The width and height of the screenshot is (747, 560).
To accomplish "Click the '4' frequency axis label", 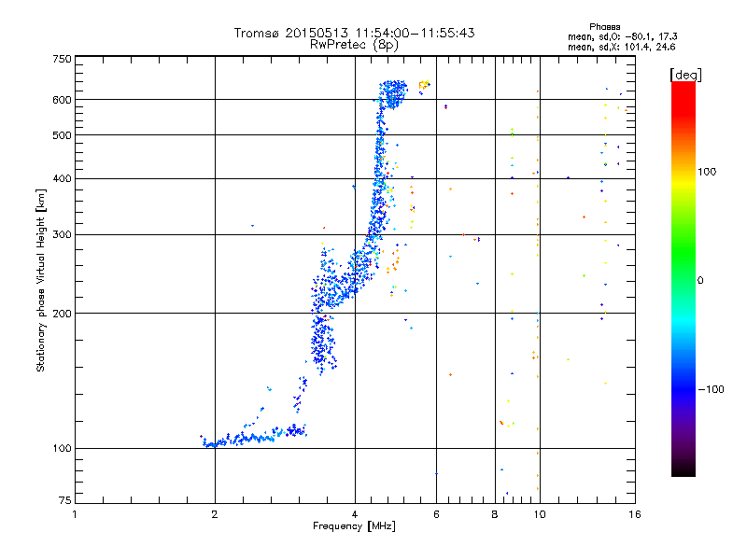I will pyautogui.click(x=355, y=514).
